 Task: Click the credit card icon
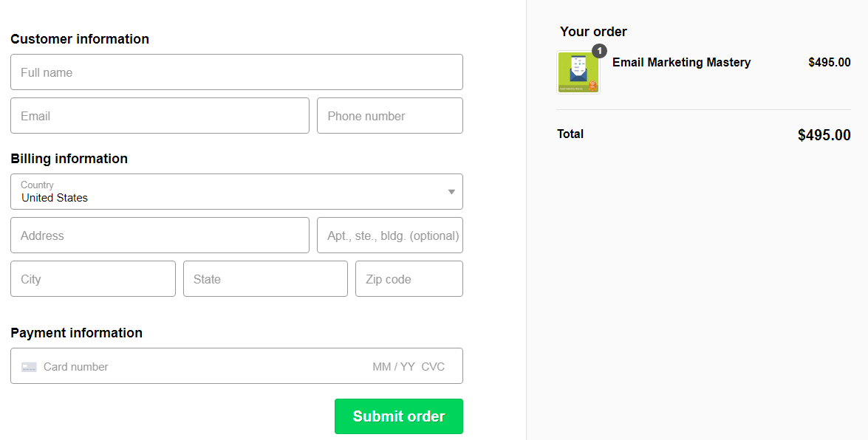click(x=29, y=367)
